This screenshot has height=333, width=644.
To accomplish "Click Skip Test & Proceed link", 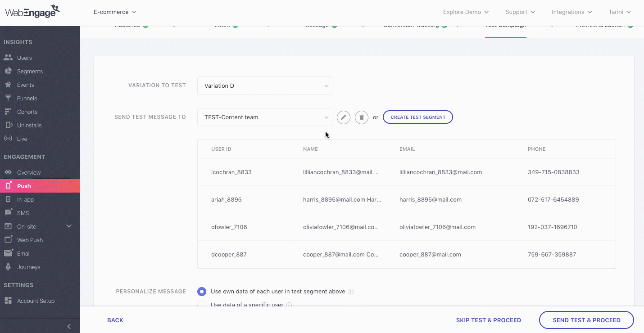I will pos(489,320).
